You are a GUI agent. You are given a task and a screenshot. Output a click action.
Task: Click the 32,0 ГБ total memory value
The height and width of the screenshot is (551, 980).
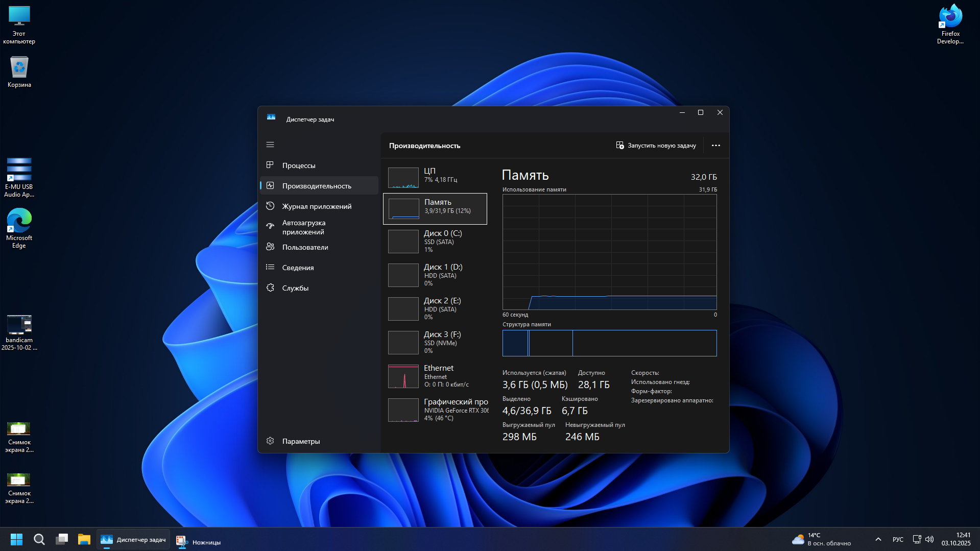704,177
